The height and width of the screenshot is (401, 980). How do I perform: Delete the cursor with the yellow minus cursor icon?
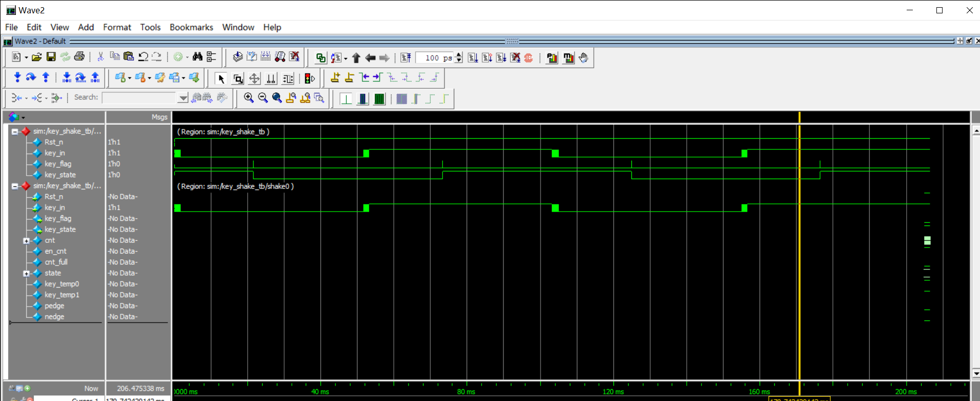point(349,78)
